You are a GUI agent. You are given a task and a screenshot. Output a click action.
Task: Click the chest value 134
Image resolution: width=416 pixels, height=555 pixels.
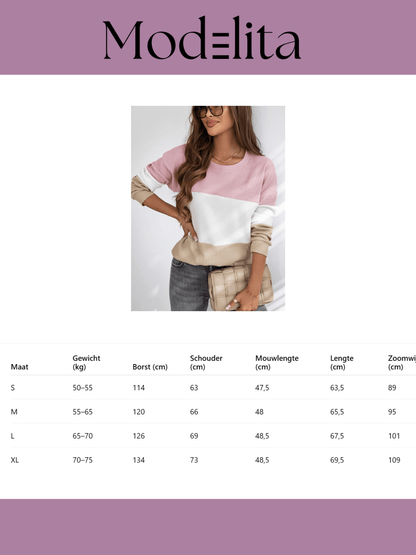click(139, 460)
